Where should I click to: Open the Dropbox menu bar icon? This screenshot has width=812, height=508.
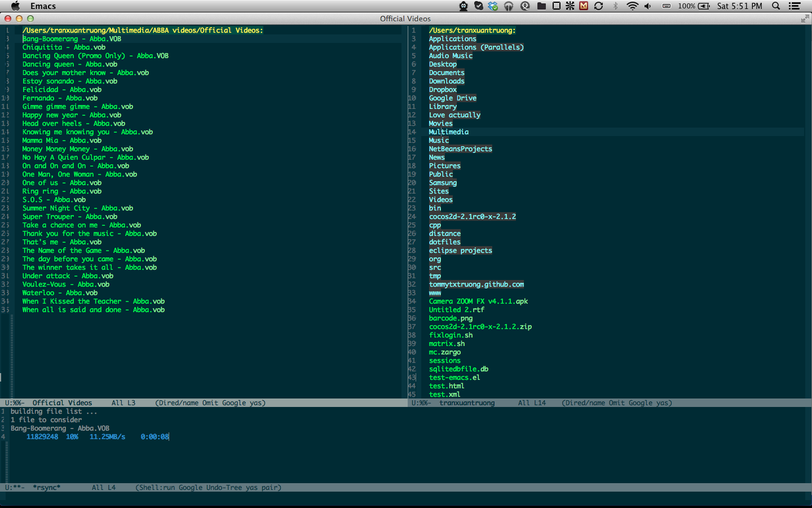pyautogui.click(x=493, y=6)
